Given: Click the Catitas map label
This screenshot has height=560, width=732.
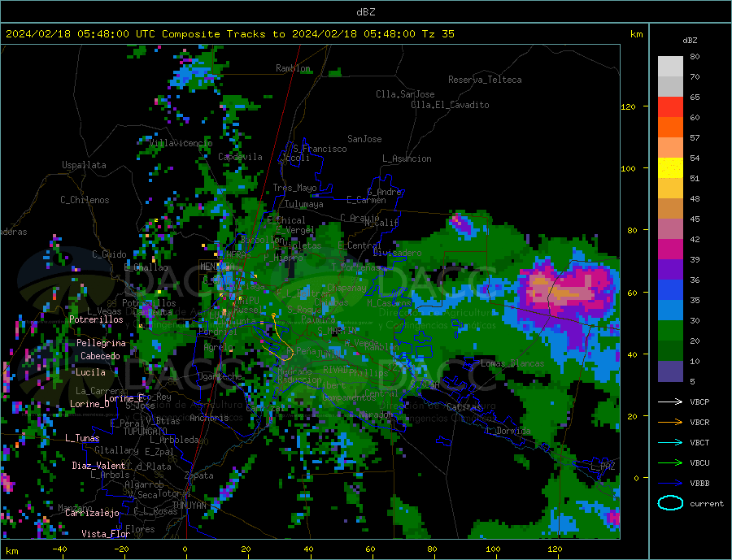Looking at the screenshot, I should pos(464,407).
